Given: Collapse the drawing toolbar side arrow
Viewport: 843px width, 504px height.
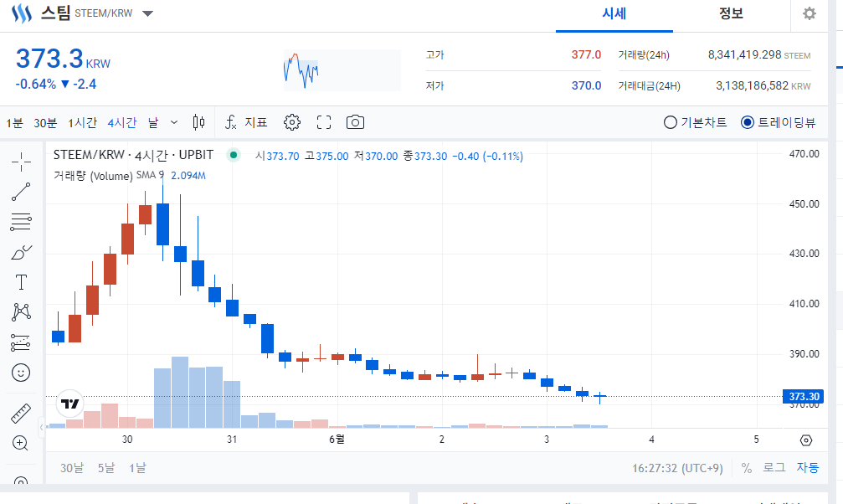Looking at the screenshot, I should pos(41,428).
